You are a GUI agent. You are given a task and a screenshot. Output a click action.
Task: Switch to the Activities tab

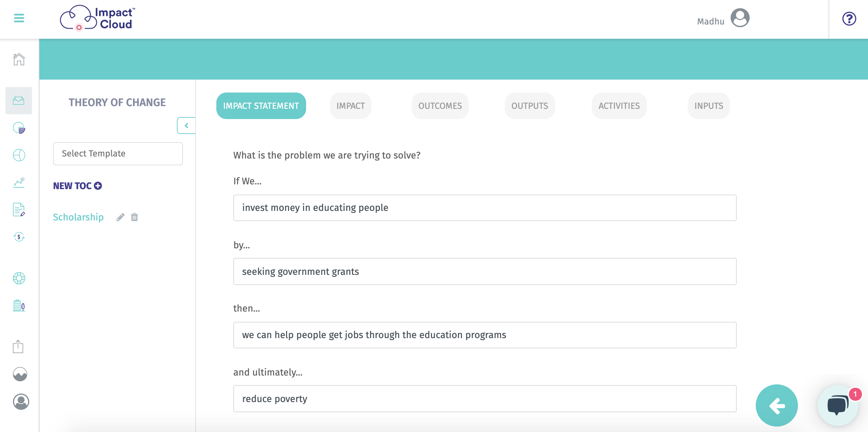pyautogui.click(x=619, y=106)
